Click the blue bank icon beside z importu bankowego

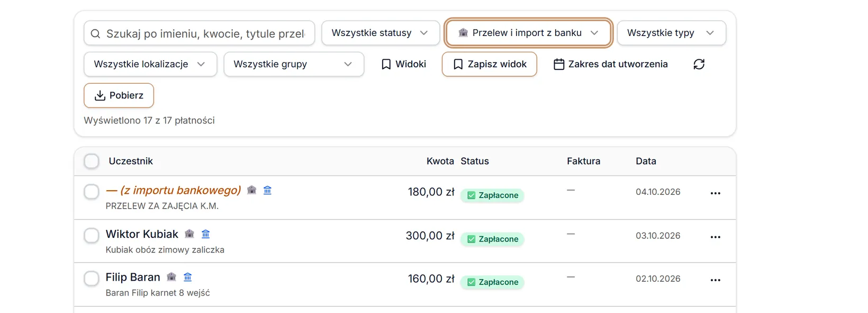click(x=268, y=190)
